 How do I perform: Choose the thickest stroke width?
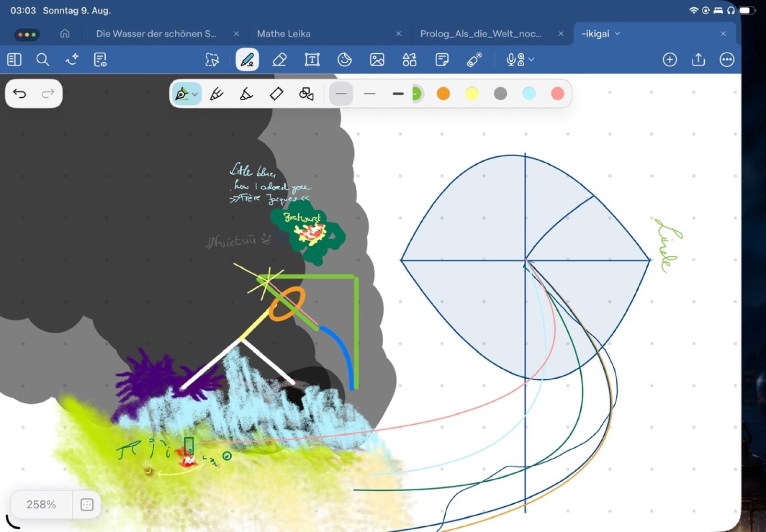[x=398, y=93]
